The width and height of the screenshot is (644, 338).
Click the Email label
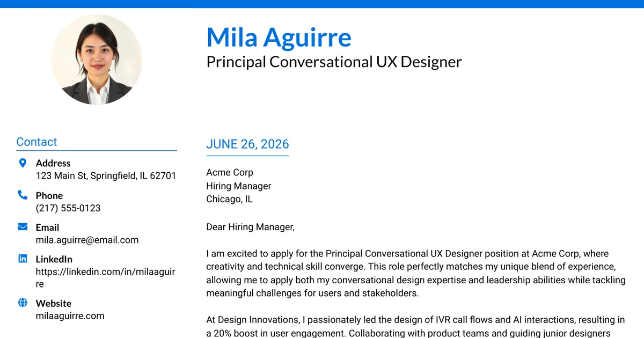(47, 227)
